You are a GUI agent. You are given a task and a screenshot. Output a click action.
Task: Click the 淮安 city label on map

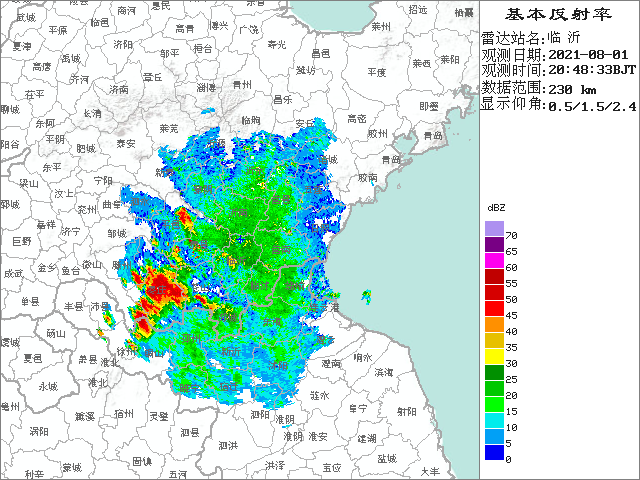tap(318, 437)
